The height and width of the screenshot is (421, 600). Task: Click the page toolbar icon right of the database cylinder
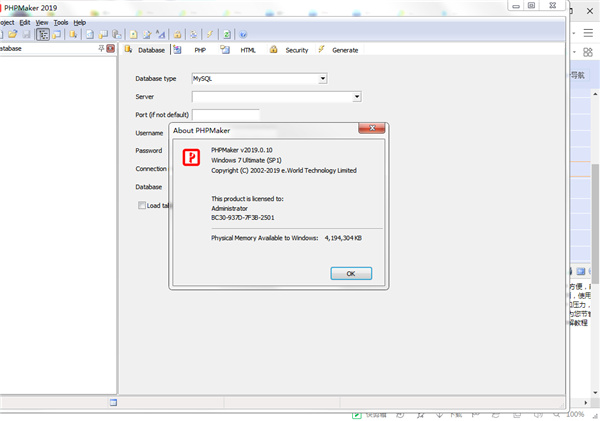point(90,34)
